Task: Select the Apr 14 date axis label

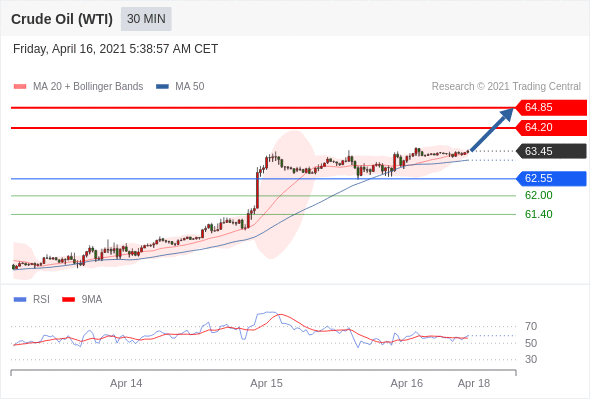Action: coord(126,383)
